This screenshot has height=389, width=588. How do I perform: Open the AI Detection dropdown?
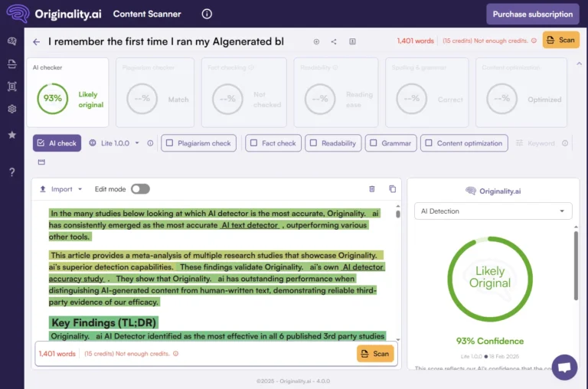click(493, 211)
